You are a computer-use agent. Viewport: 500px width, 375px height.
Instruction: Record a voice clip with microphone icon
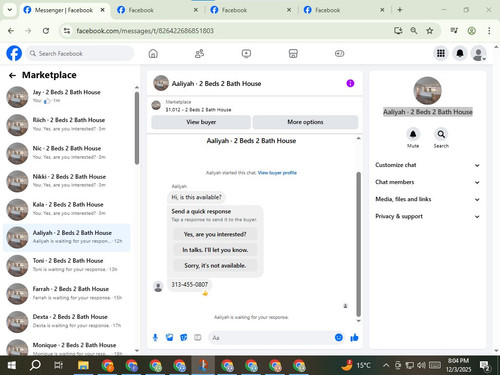155,338
